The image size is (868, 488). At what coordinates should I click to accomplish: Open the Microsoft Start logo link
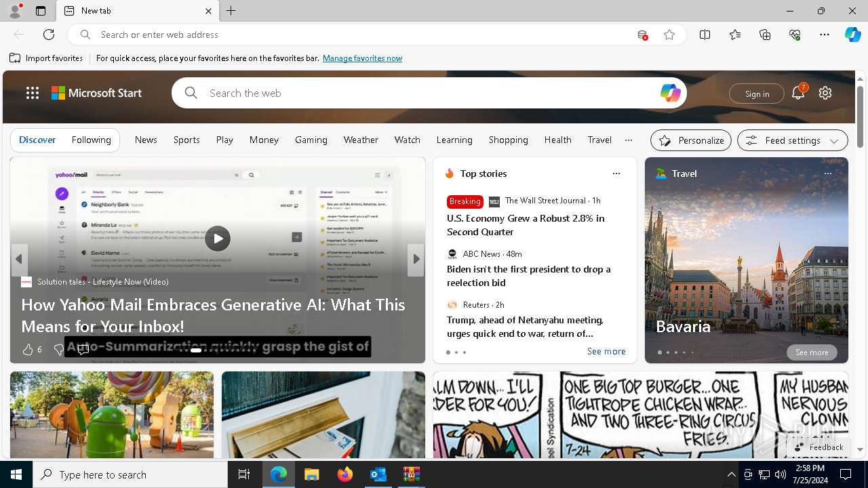(97, 93)
